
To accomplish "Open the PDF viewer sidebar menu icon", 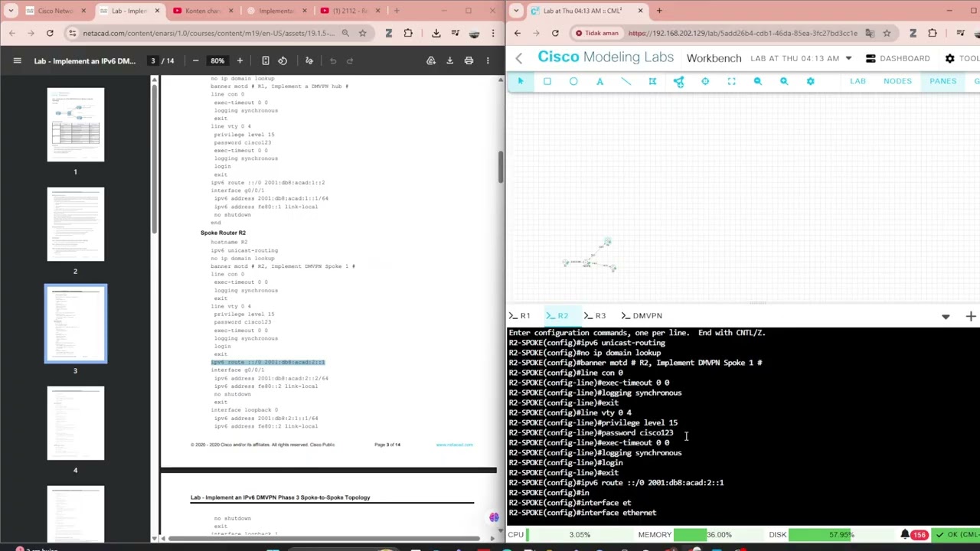I will [x=17, y=60].
